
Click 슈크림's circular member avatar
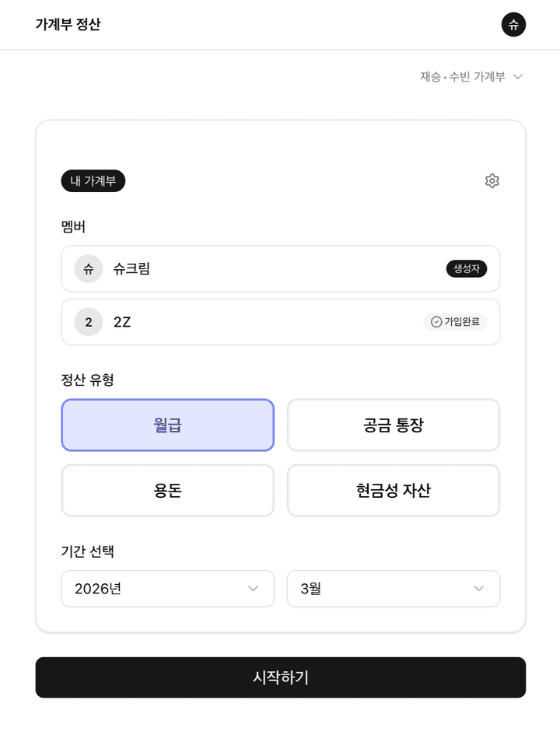coord(88,268)
